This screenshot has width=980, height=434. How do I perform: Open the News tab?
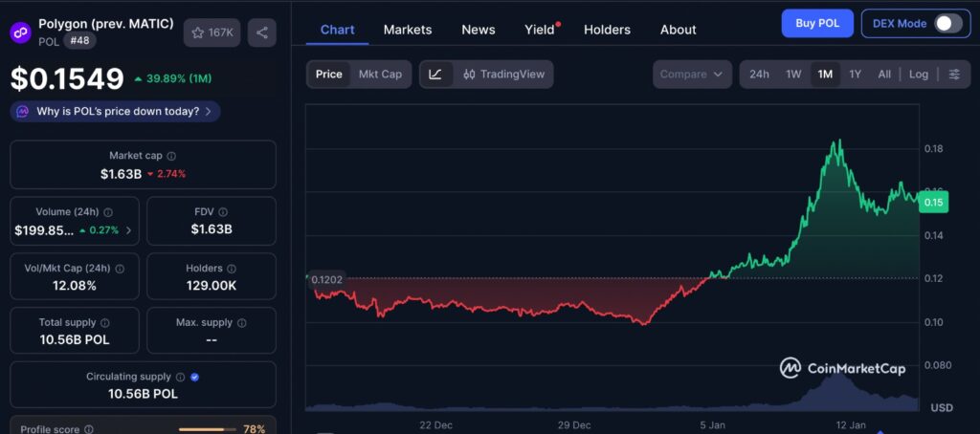(x=479, y=30)
